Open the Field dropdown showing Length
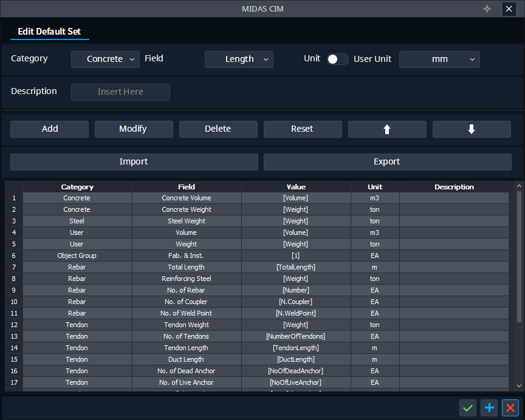525x420 pixels. tap(239, 59)
